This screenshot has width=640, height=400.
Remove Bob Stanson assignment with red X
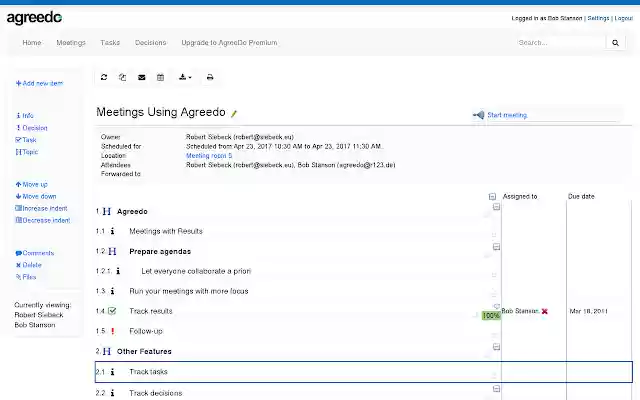coord(544,311)
